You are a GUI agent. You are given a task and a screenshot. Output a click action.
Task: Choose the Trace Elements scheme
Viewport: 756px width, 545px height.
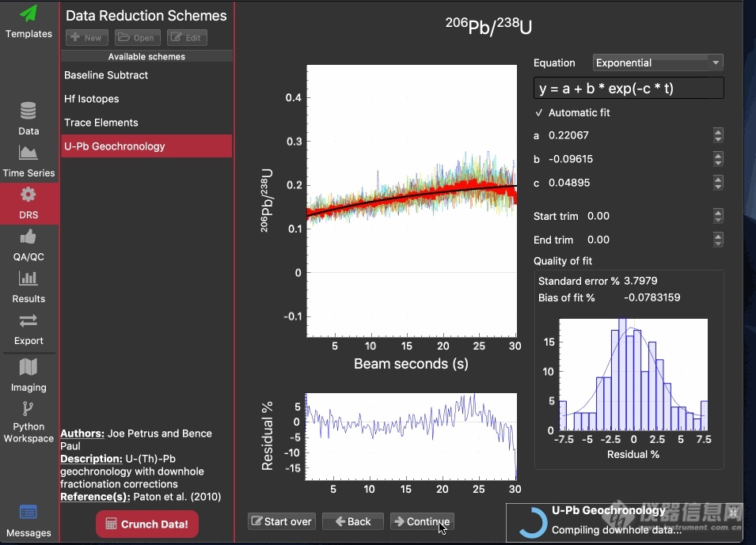click(x=101, y=123)
